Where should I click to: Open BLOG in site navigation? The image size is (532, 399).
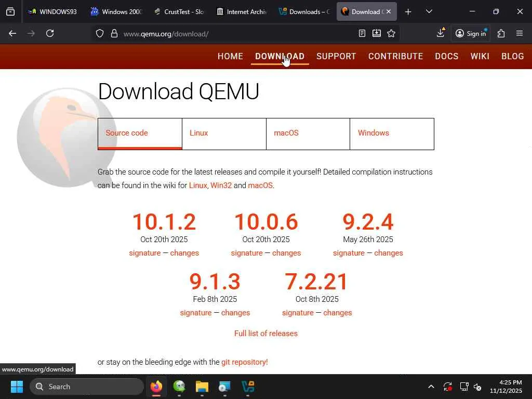coord(513,56)
